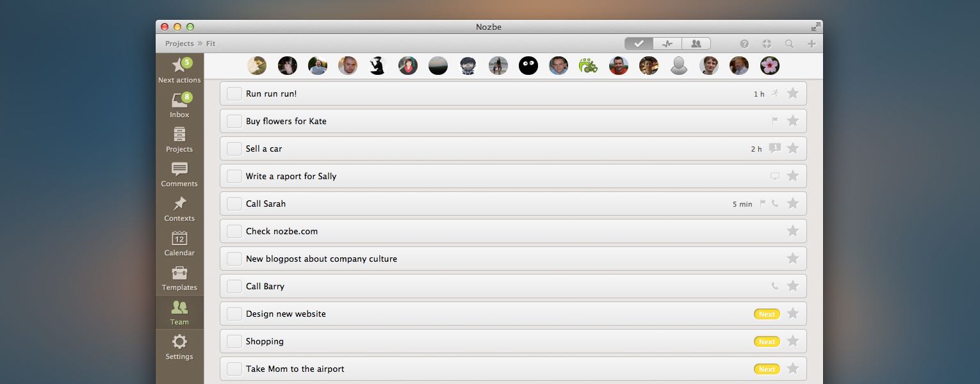Select the pink flower avatar

769,65
